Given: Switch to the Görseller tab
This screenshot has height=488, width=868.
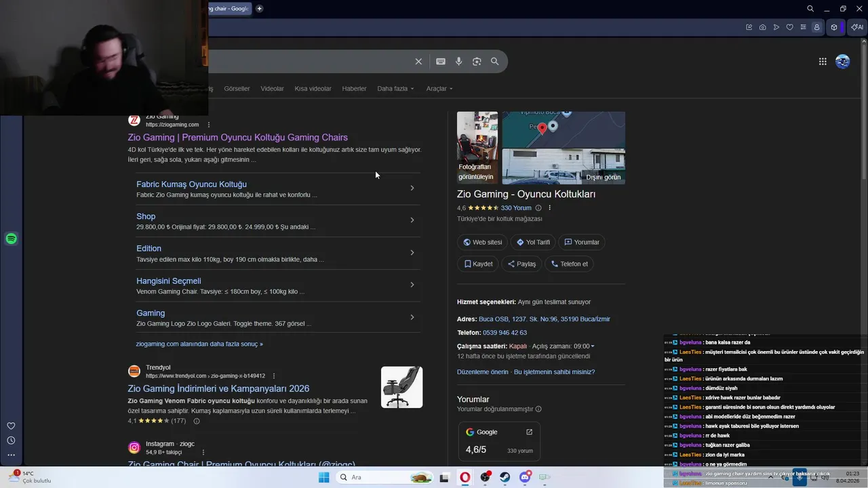Looking at the screenshot, I should pyautogui.click(x=237, y=89).
